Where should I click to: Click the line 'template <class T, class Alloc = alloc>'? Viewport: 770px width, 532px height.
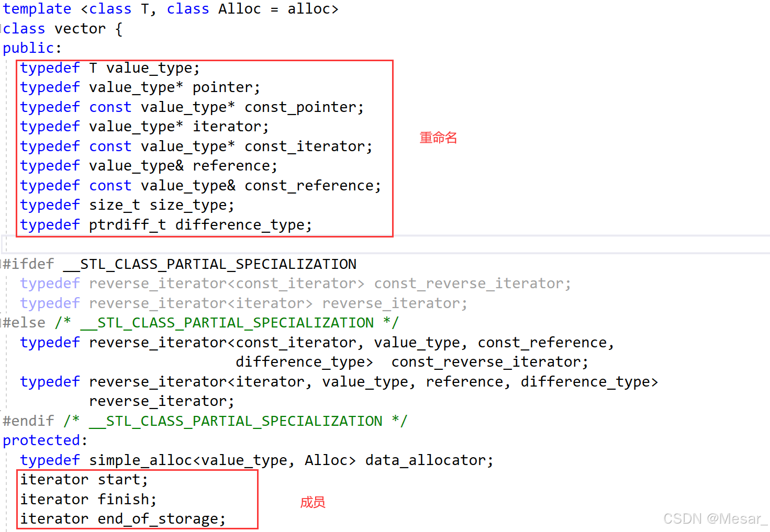[x=171, y=9]
